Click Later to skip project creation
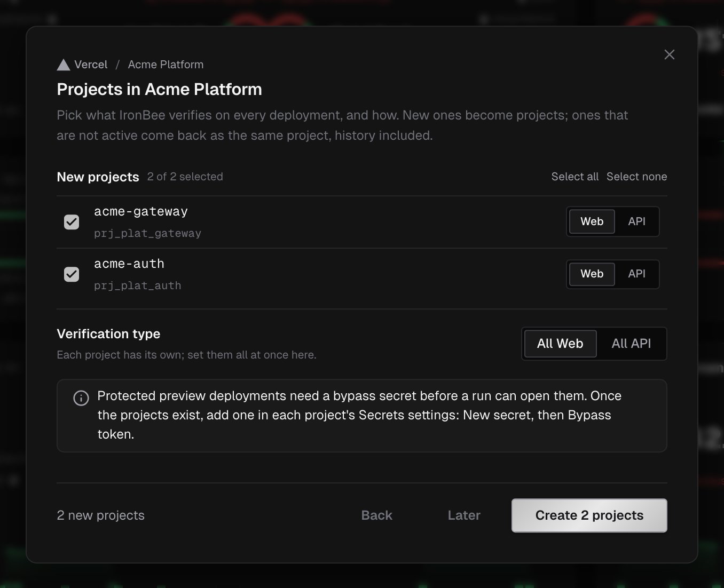 464,515
